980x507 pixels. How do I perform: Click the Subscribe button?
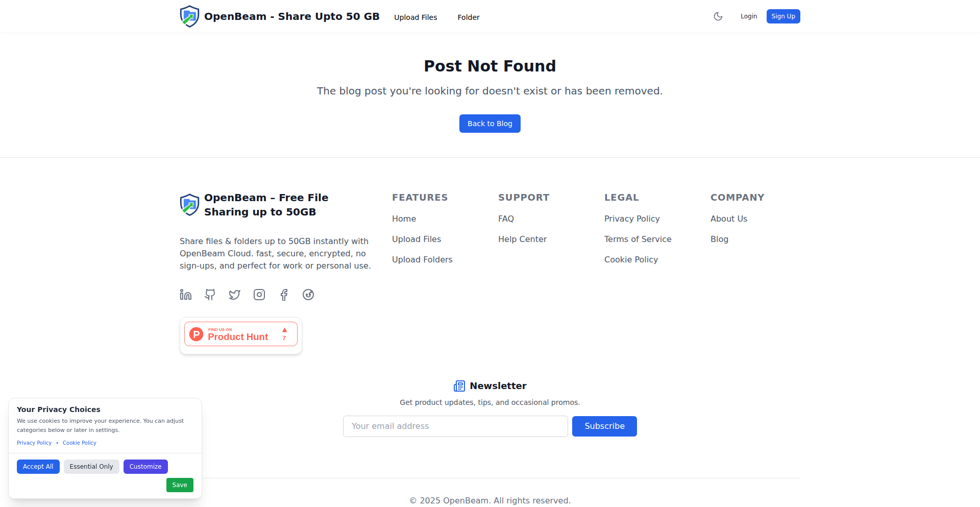pos(604,426)
